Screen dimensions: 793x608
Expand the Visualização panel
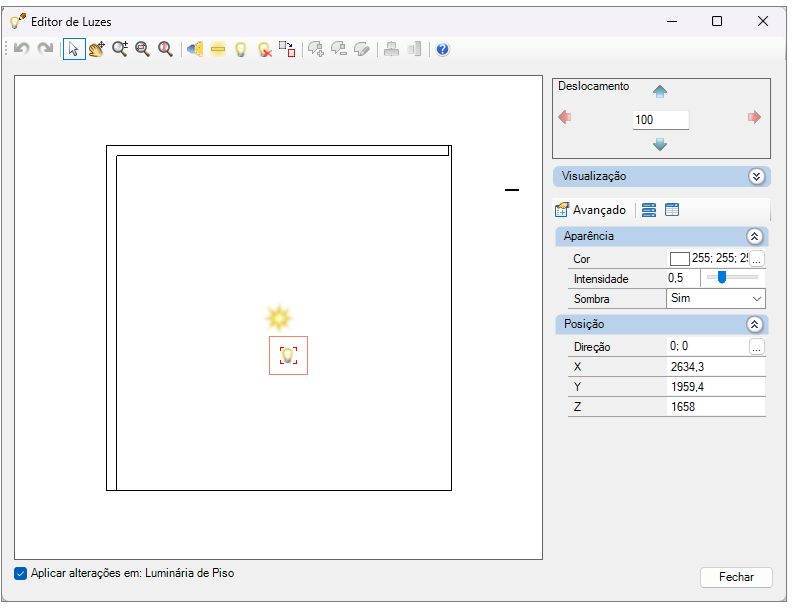point(757,177)
